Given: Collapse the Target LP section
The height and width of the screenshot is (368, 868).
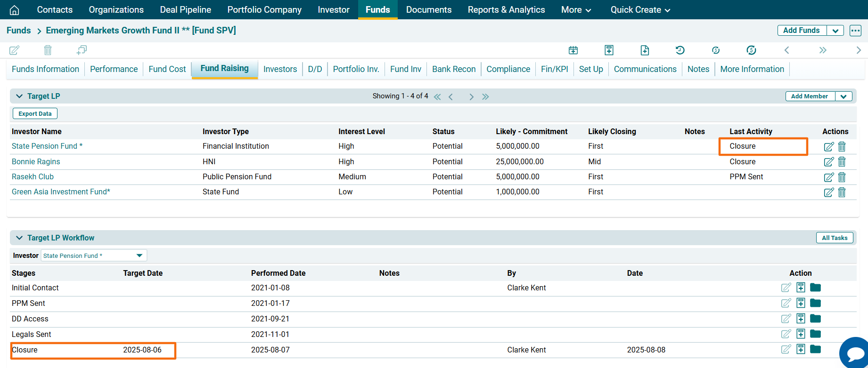Looking at the screenshot, I should click(x=19, y=96).
